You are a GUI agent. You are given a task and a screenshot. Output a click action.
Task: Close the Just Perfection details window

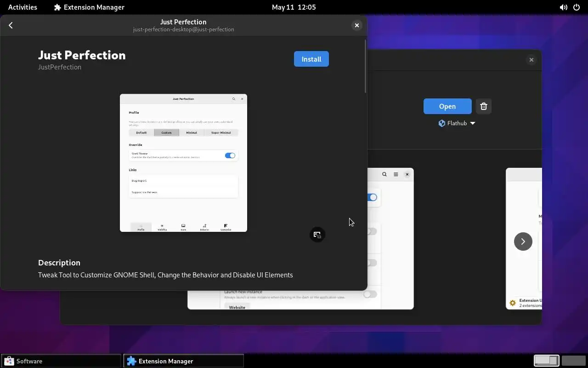tap(356, 25)
